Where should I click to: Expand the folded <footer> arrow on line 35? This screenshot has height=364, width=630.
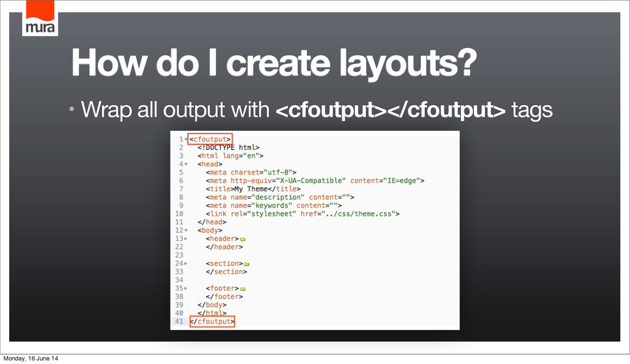186,288
